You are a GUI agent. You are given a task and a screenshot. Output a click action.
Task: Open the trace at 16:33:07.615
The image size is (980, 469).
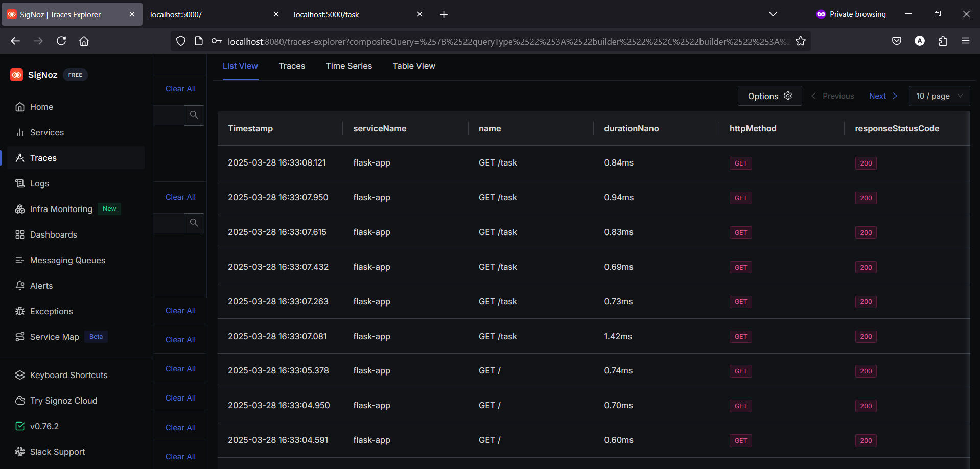594,232
